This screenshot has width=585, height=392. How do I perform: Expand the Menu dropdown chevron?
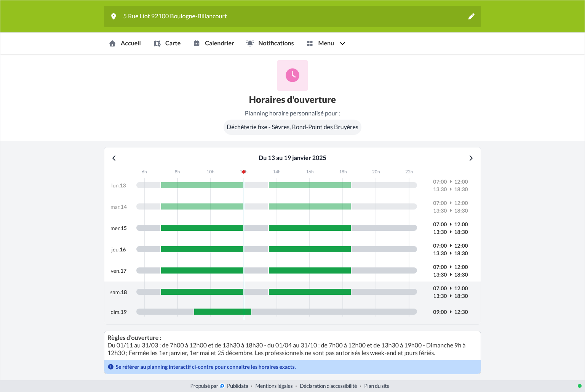pyautogui.click(x=342, y=43)
